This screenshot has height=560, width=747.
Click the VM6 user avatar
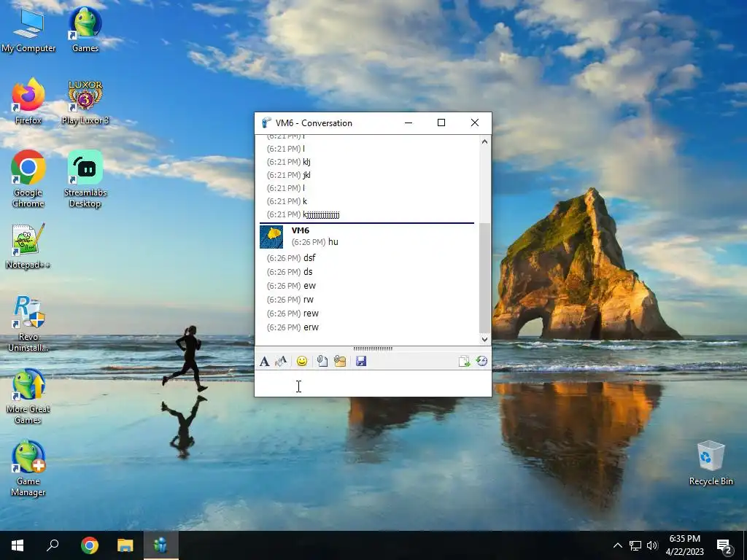pyautogui.click(x=271, y=237)
